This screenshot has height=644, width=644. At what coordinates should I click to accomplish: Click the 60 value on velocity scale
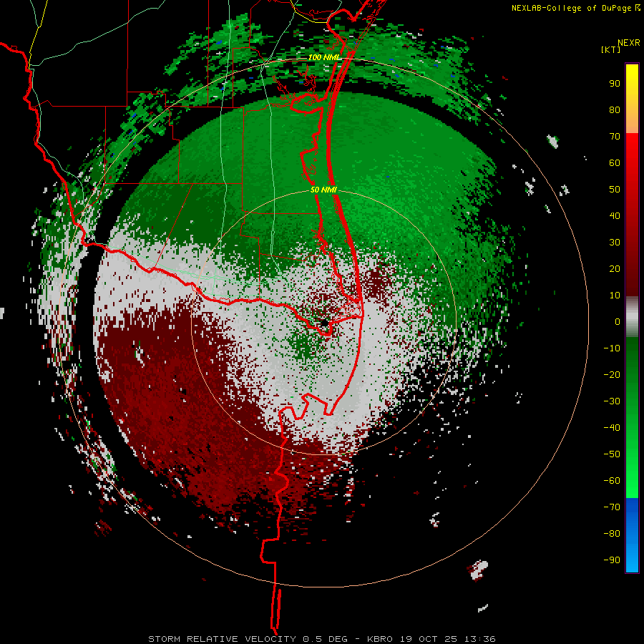(x=615, y=162)
